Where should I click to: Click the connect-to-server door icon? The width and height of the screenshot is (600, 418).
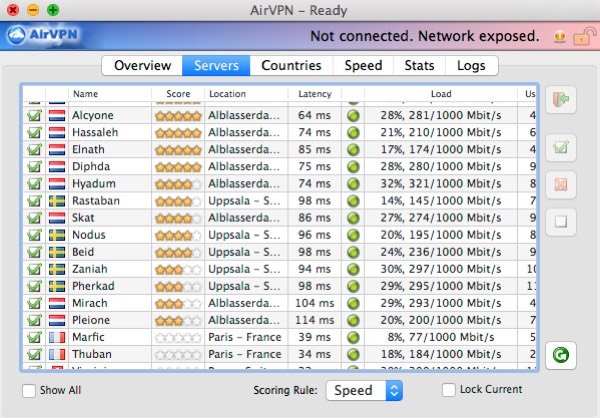(560, 100)
